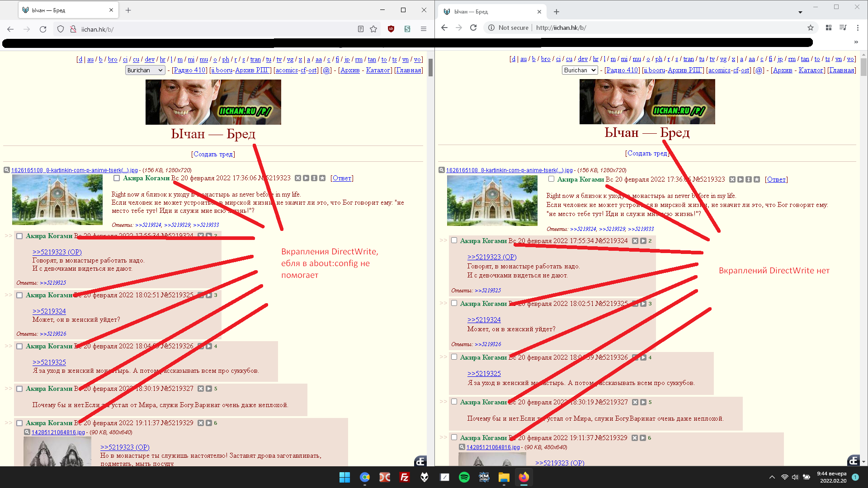Viewport: 868px width, 488px height.
Task: Open new tab in Chrome window
Action: [x=557, y=12]
